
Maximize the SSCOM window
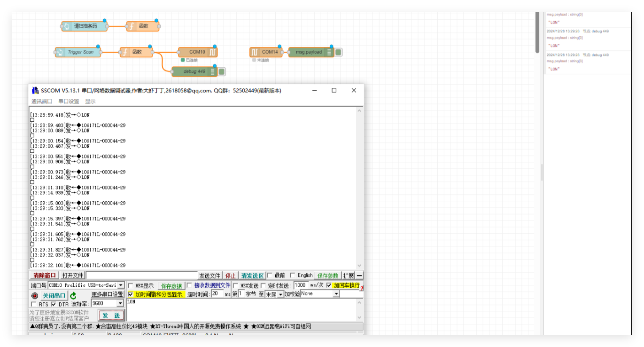pos(334,90)
